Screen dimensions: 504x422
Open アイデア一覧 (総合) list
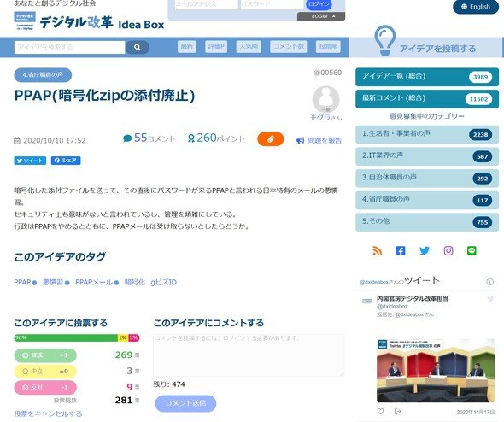click(x=427, y=77)
